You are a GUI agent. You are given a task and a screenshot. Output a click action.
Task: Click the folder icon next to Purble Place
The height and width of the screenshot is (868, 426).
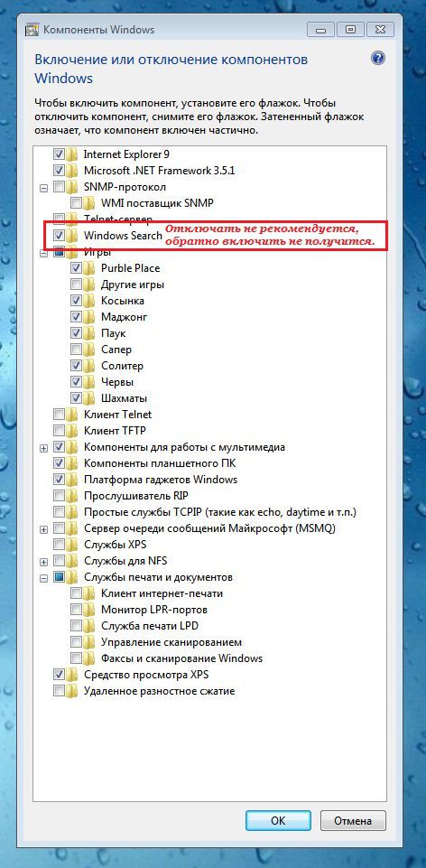click(x=89, y=268)
